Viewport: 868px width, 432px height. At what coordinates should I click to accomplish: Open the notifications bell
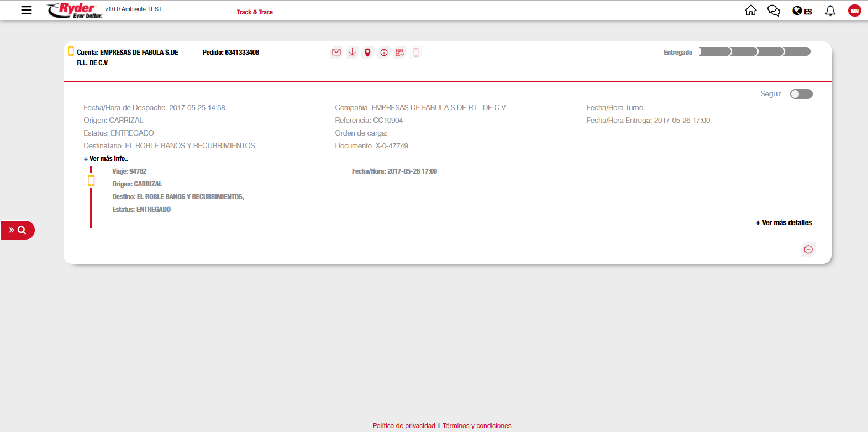830,11
